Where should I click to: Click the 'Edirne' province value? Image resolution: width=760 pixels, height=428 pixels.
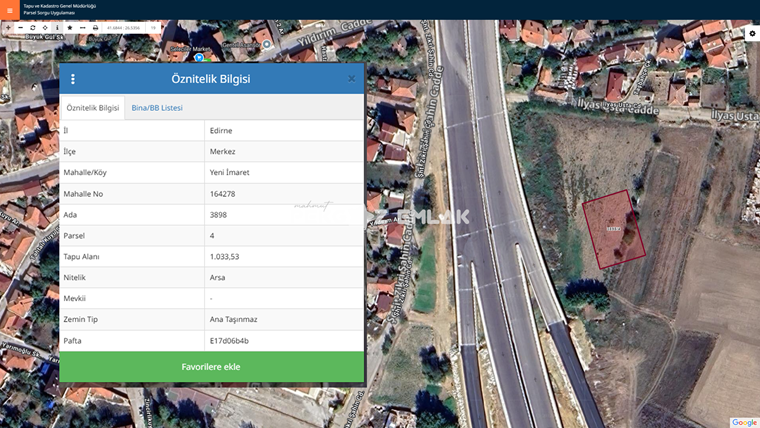click(221, 130)
